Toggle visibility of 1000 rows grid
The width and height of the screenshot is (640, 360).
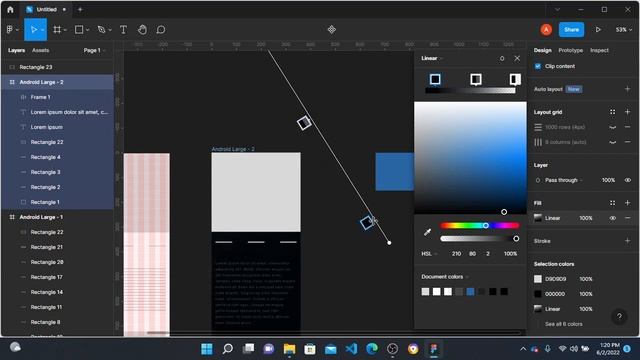[613, 127]
